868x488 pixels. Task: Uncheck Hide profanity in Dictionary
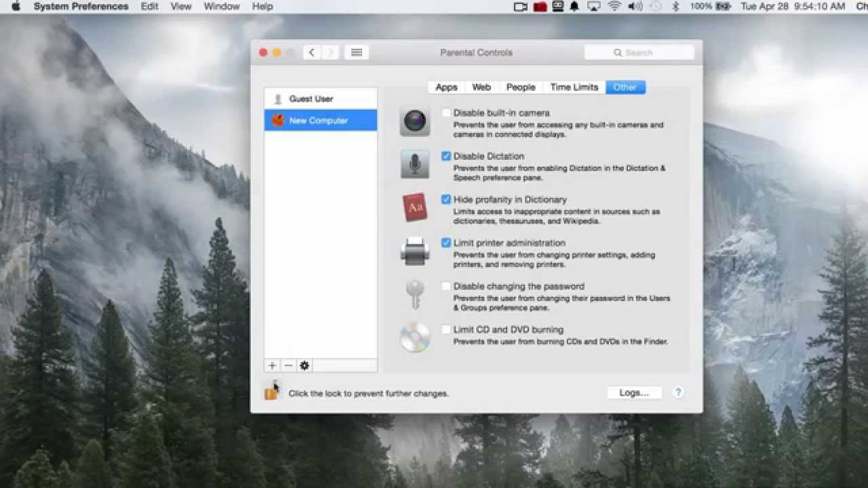coord(446,200)
